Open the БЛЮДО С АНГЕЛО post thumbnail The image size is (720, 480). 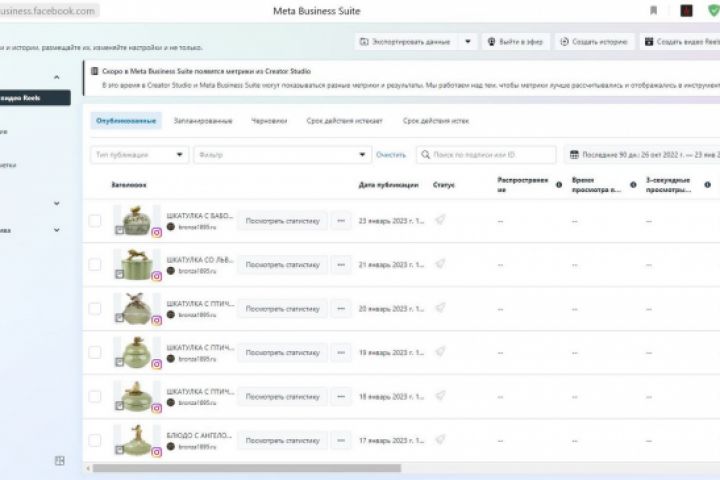[136, 440]
